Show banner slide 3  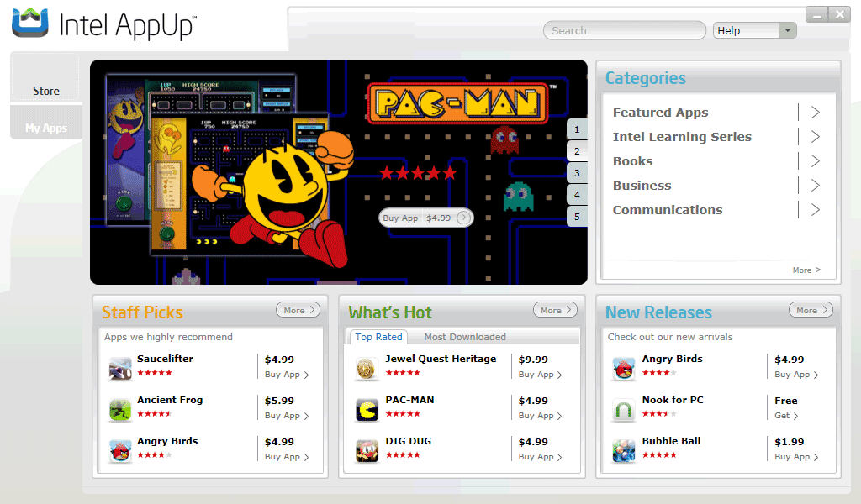(x=577, y=173)
